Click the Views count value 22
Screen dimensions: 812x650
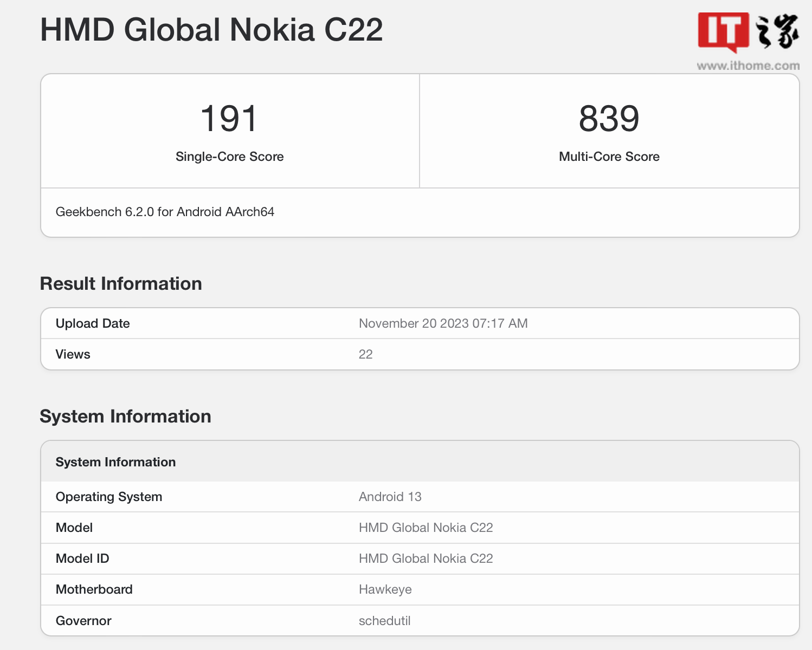pos(366,354)
